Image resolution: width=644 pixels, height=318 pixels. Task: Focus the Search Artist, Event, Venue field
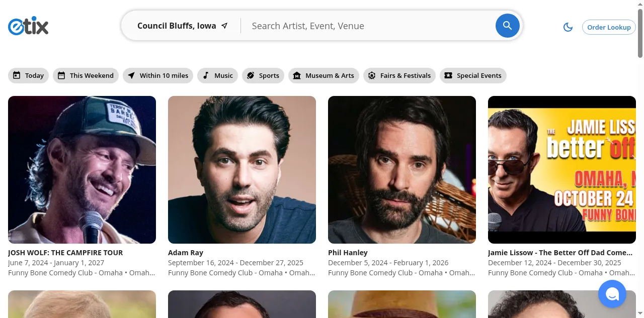coord(367,26)
